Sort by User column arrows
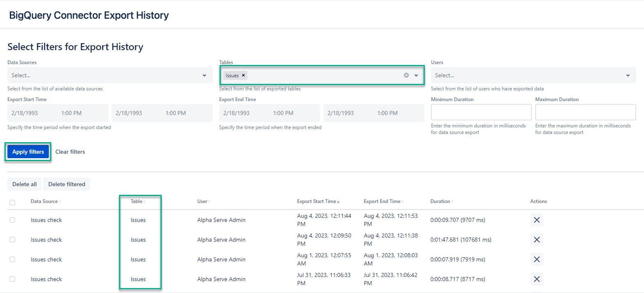This screenshot has height=293, width=644. pyautogui.click(x=209, y=201)
